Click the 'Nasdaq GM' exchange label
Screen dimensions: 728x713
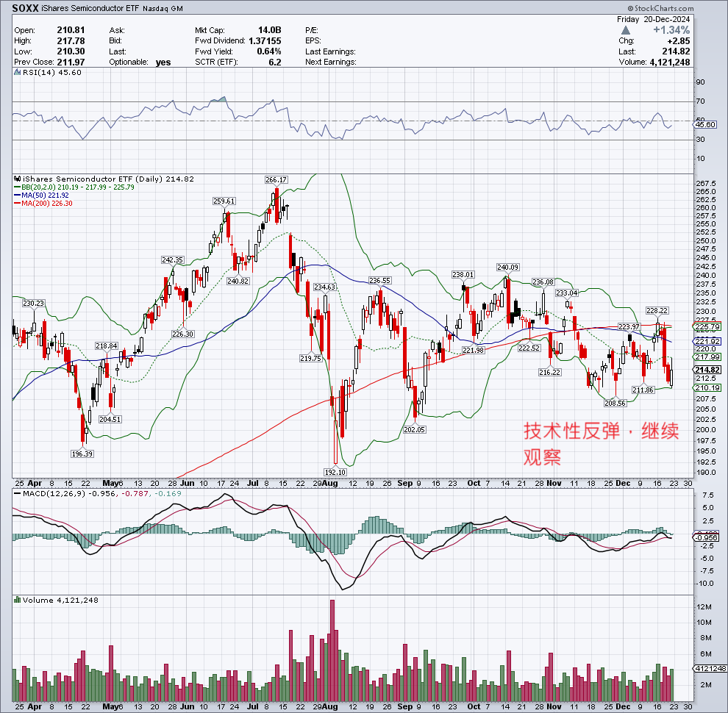click(x=163, y=9)
